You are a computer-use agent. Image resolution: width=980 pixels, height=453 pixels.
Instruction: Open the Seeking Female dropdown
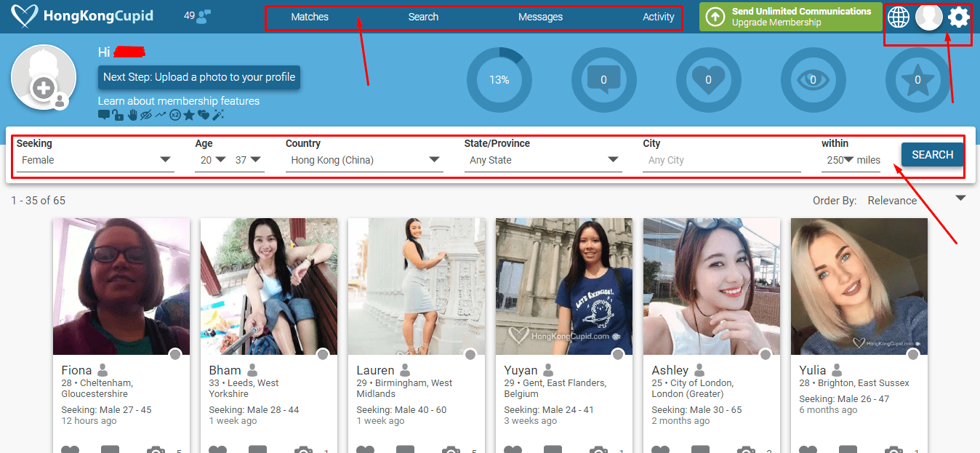pos(95,160)
